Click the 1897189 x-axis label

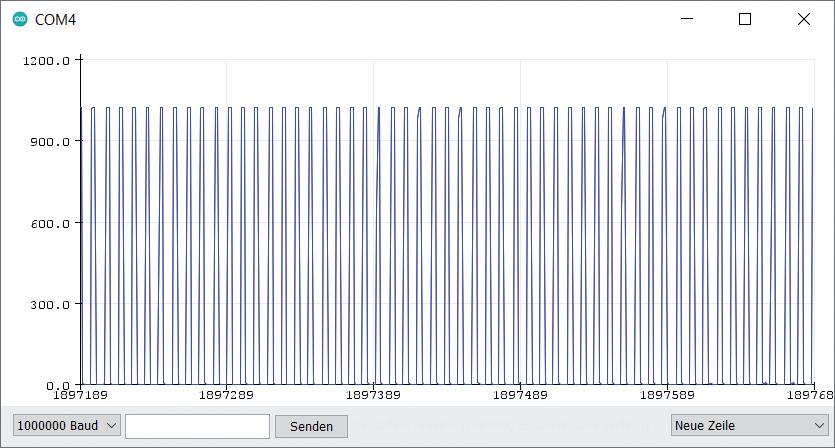click(x=80, y=395)
